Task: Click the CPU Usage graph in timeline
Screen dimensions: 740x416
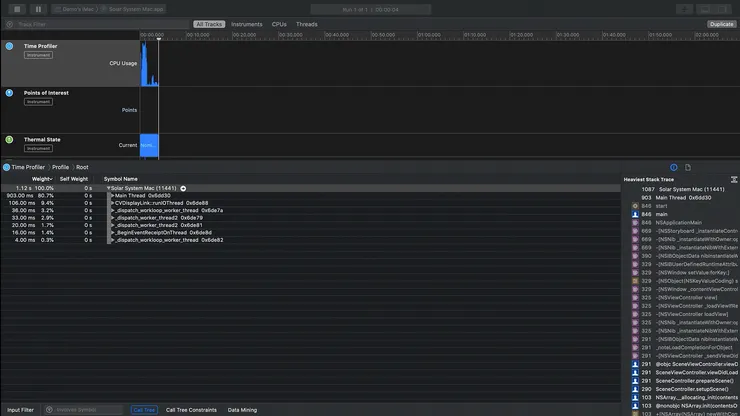Action: (149, 64)
